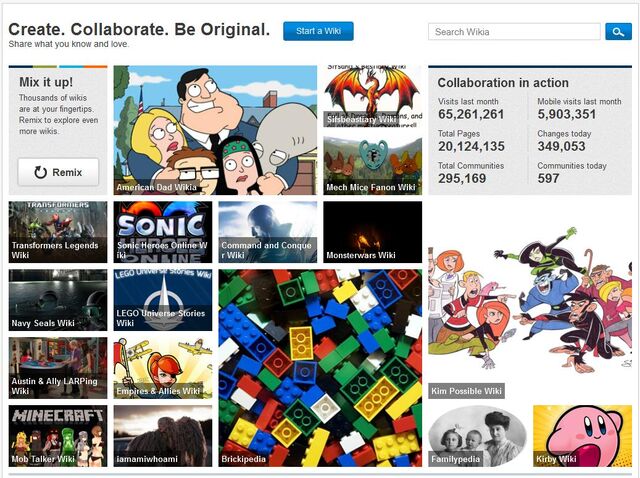Open the Command and Conquer Wiki tile
Screen dimensions: 640x478
[x=268, y=232]
